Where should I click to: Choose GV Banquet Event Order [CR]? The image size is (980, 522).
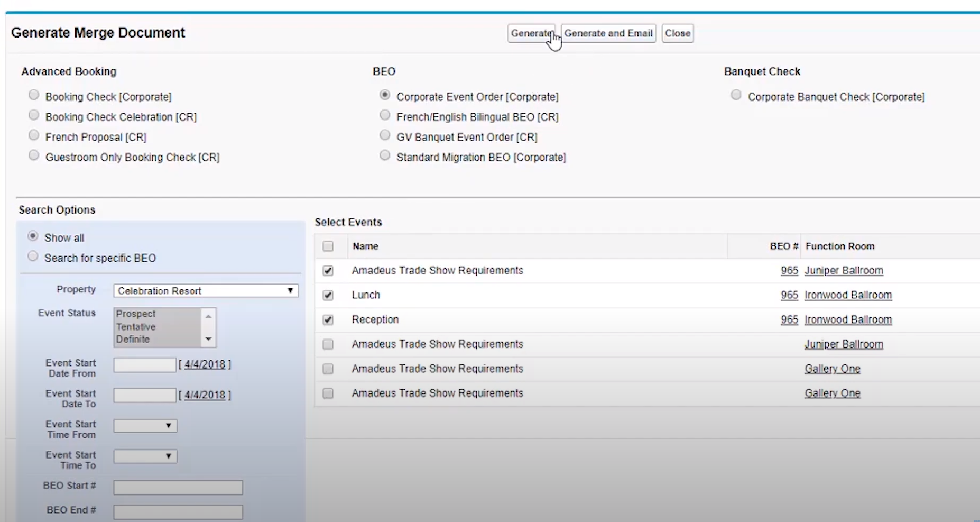(x=385, y=135)
